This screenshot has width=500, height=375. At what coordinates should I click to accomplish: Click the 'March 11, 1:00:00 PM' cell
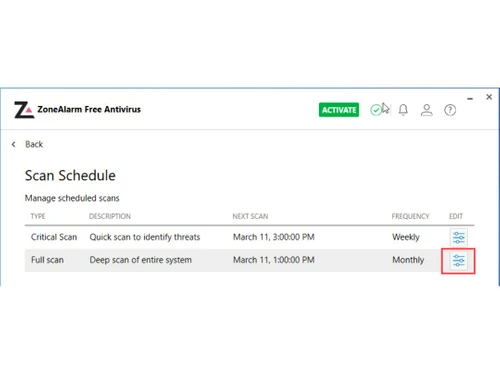274,260
